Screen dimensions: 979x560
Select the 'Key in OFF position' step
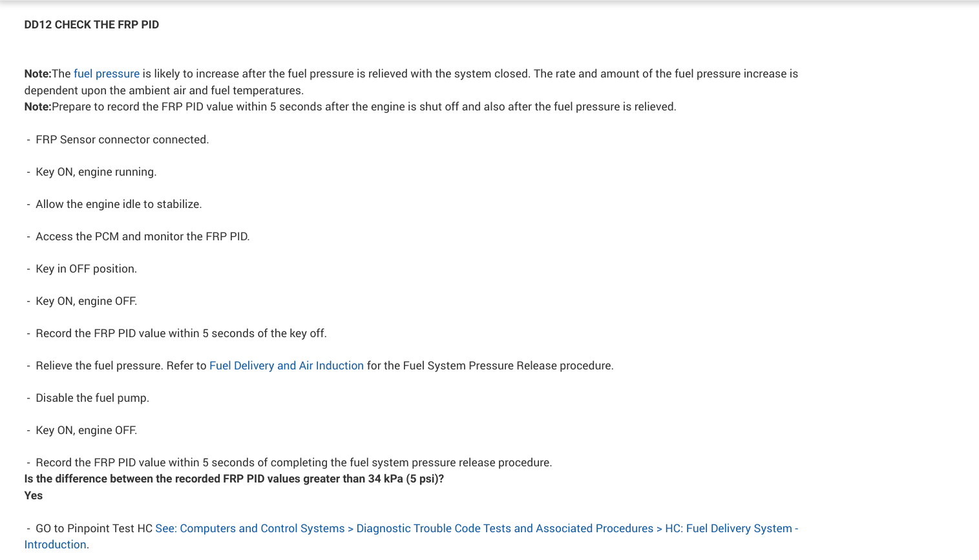click(x=87, y=269)
